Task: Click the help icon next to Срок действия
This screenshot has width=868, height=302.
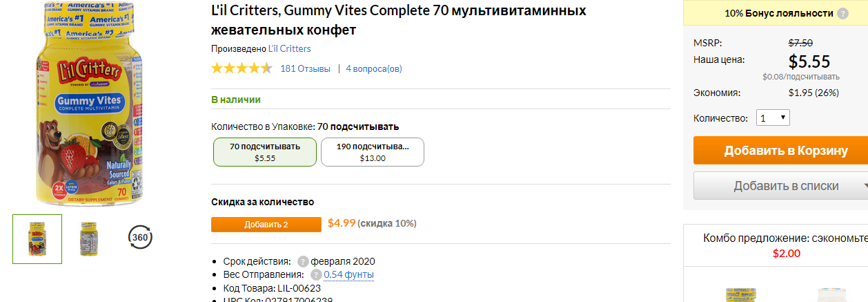Action: click(302, 261)
